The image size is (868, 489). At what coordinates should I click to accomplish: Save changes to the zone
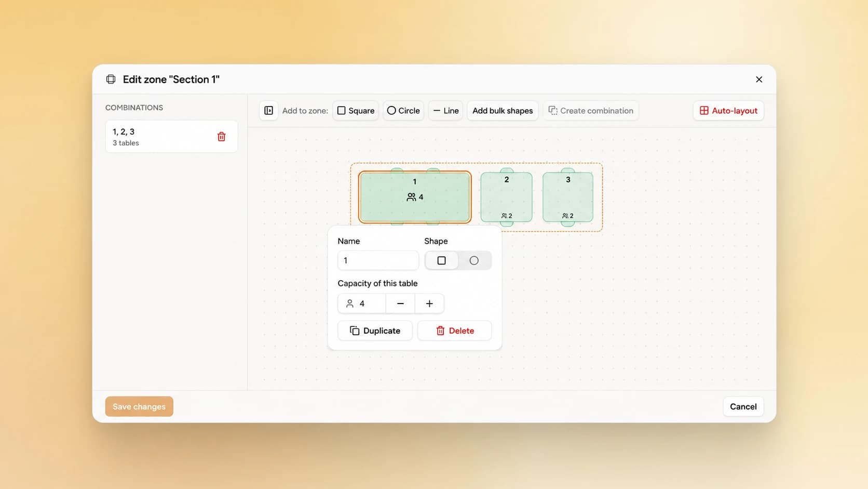(139, 406)
